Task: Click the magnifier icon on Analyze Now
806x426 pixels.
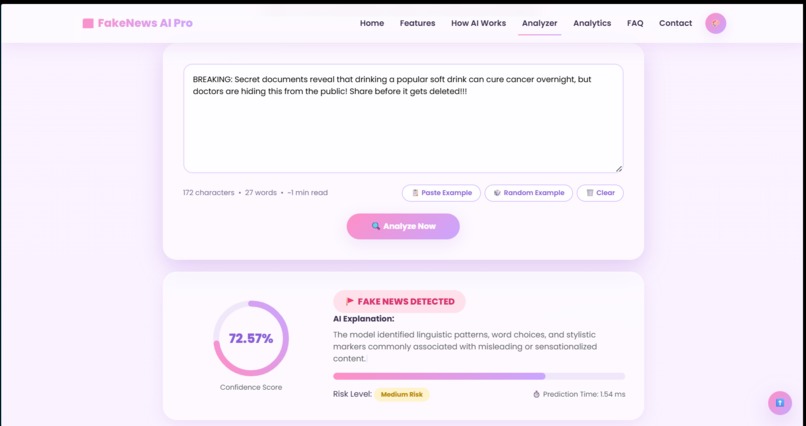Action: pos(376,226)
